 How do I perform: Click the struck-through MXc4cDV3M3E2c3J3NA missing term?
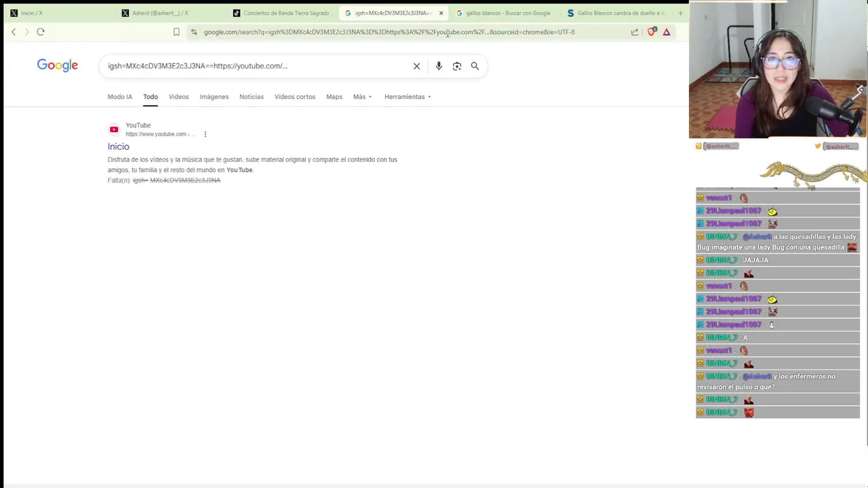[x=185, y=180]
